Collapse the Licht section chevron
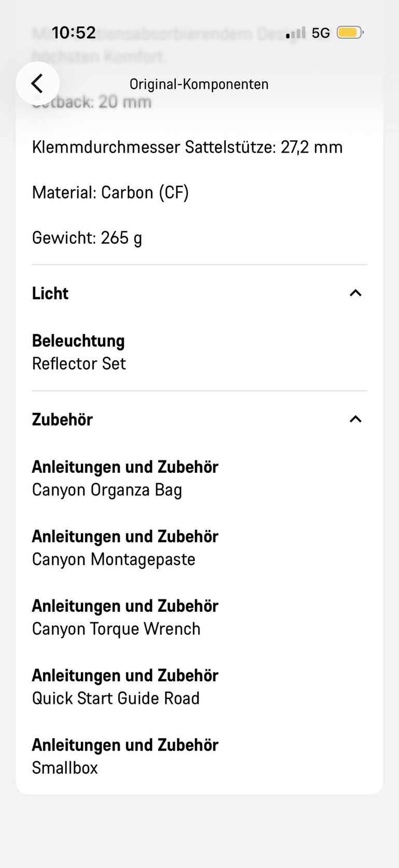This screenshot has width=399, height=868. tap(355, 293)
